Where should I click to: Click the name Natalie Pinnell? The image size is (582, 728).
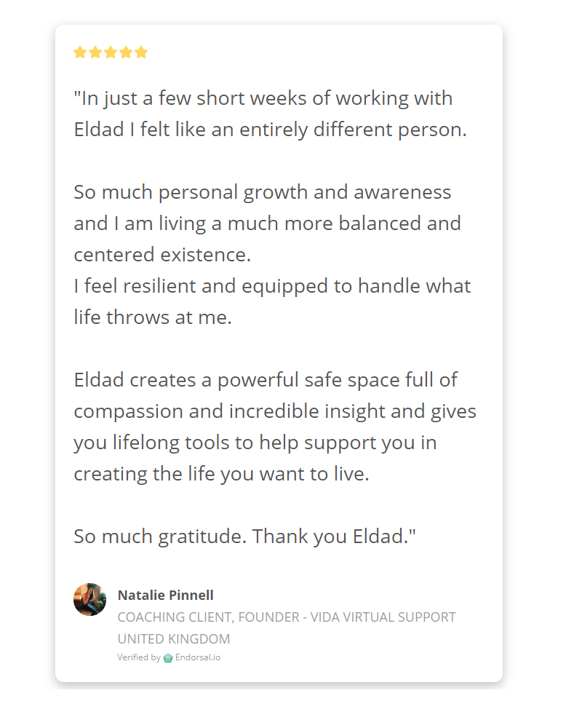165,595
